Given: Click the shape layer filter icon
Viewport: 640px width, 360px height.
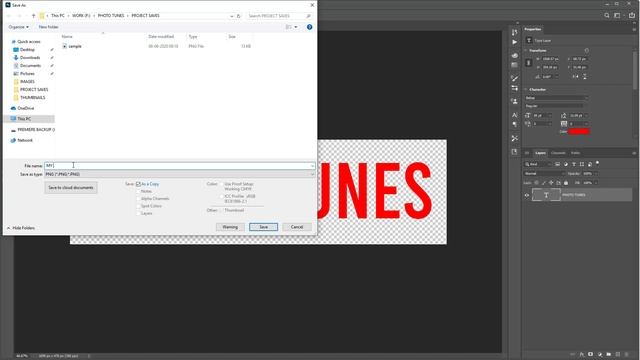Looking at the screenshot, I should 582,164.
